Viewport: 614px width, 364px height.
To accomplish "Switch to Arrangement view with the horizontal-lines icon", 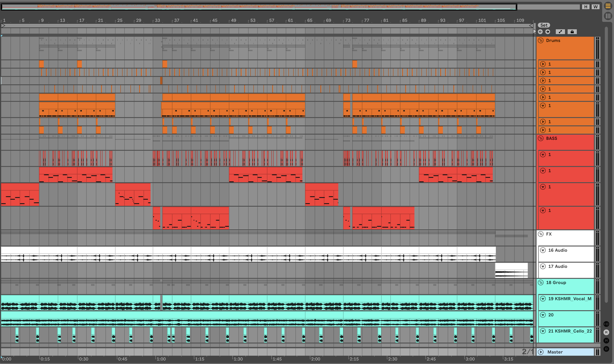I will coord(608,6).
